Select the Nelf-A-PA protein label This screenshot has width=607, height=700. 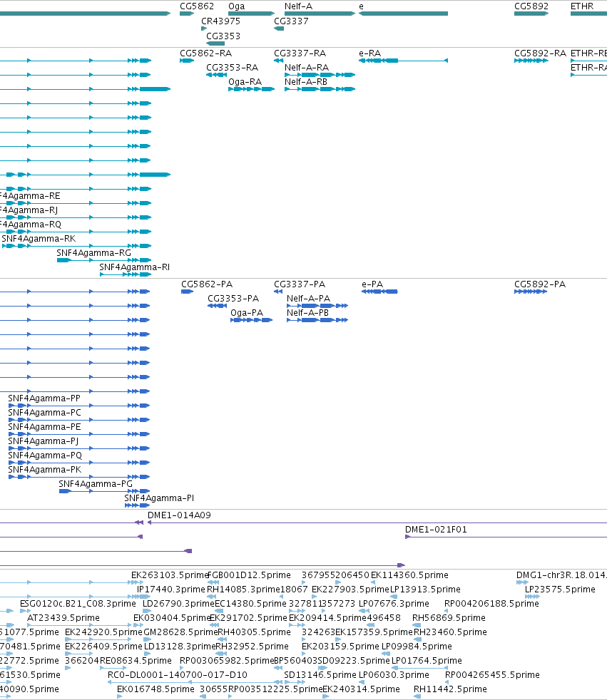(308, 298)
